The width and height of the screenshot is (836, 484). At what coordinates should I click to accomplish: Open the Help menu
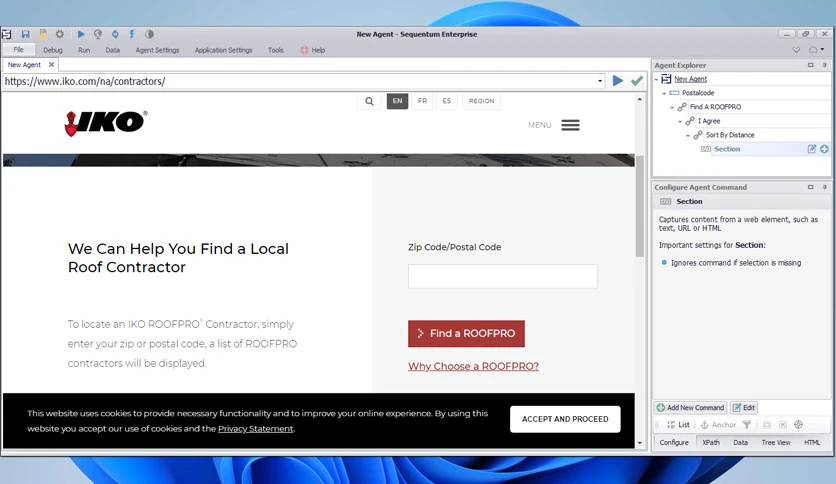click(x=312, y=50)
